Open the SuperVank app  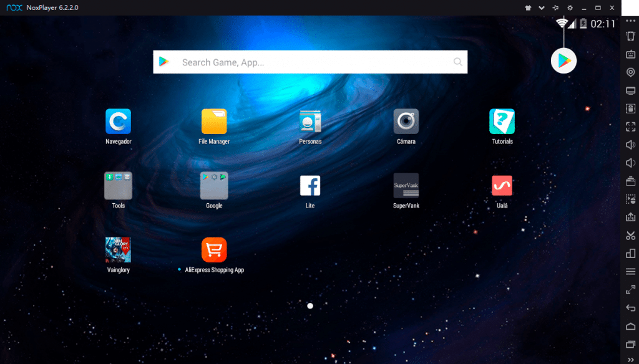(406, 186)
